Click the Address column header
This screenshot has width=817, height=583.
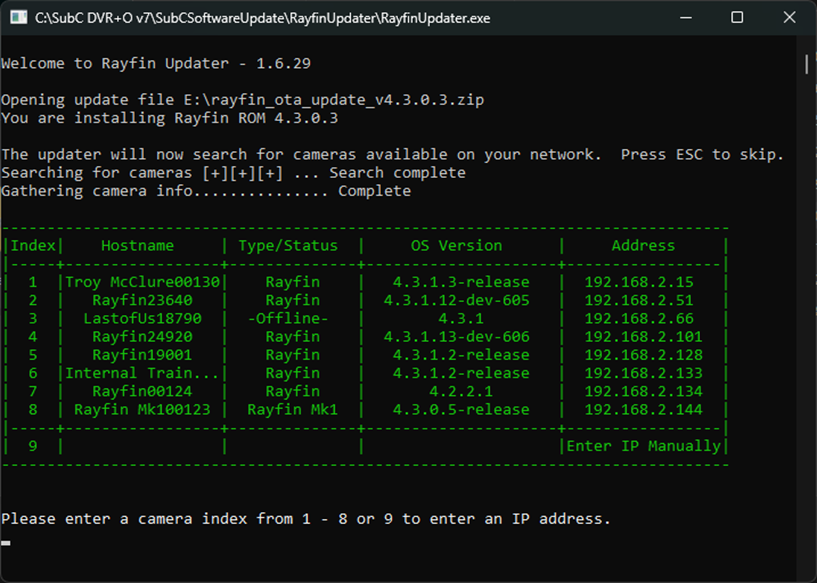(643, 245)
